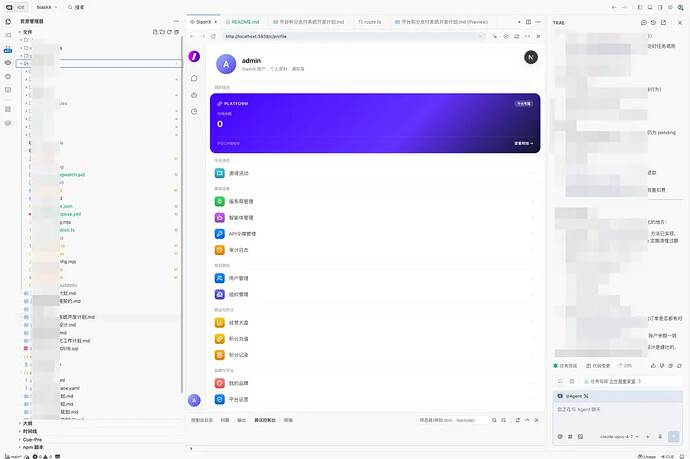
Task: Click the New Folder icon in explorer header
Action: pyautogui.click(x=162, y=32)
